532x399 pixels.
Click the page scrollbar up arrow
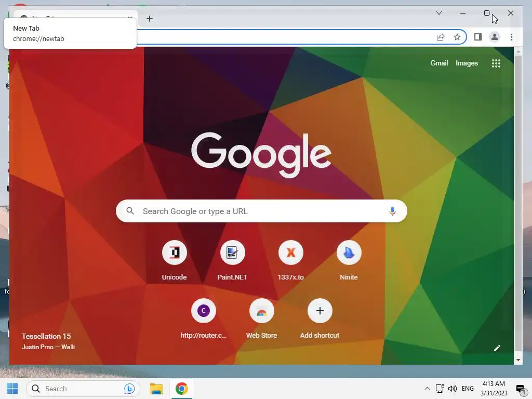518,51
